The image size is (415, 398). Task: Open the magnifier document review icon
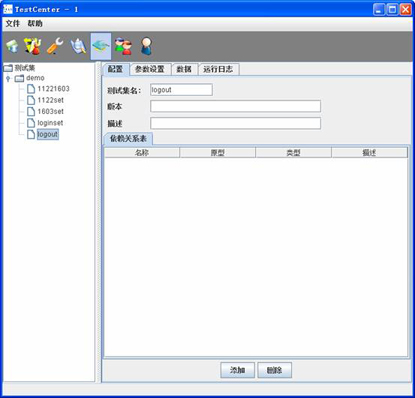pos(78,46)
